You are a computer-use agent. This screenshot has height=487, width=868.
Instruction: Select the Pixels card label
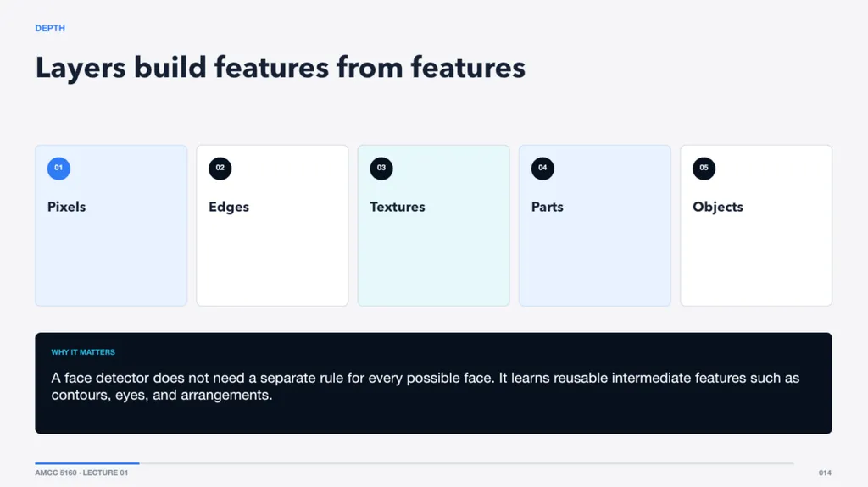pyautogui.click(x=66, y=207)
